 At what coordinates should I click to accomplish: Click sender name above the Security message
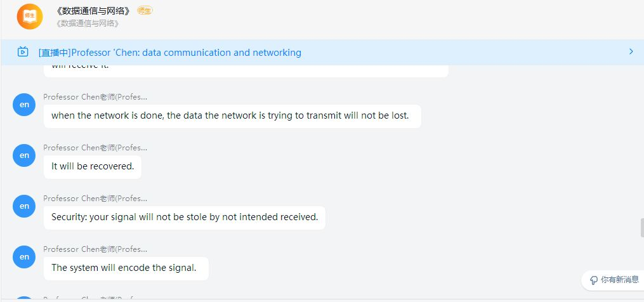pyautogui.click(x=95, y=199)
